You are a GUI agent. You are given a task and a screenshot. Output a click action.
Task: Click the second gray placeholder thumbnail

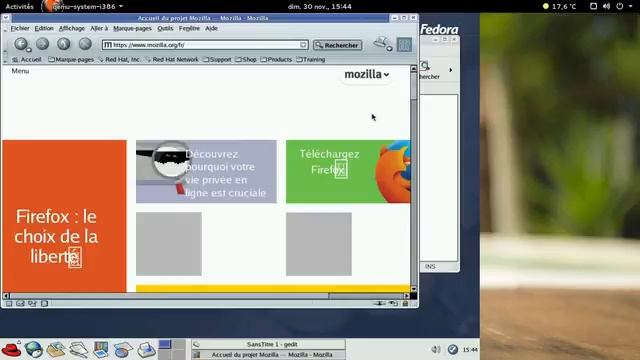pos(319,244)
